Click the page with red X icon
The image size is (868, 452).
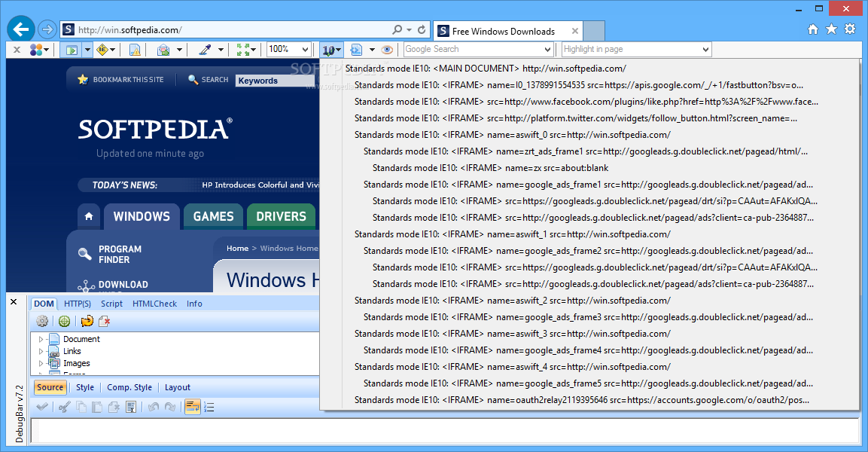(104, 321)
